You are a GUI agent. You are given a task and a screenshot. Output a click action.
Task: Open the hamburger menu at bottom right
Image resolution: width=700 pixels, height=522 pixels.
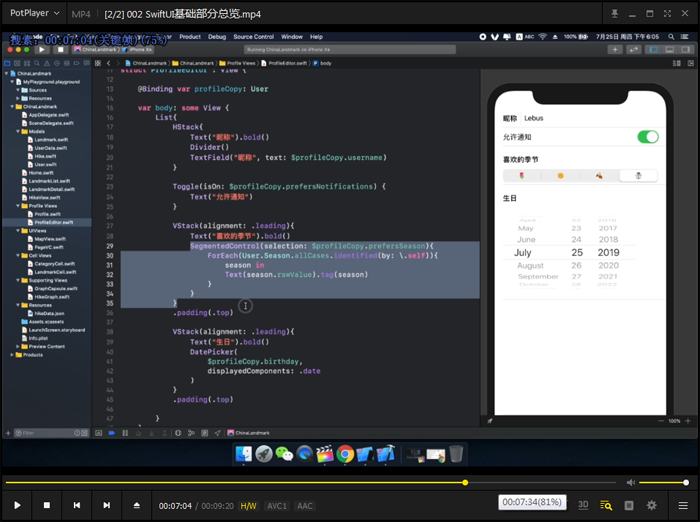click(x=683, y=506)
